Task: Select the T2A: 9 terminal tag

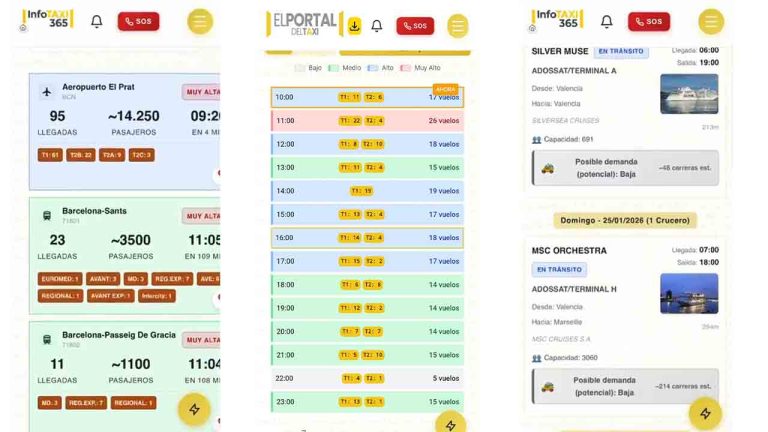Action: point(112,155)
